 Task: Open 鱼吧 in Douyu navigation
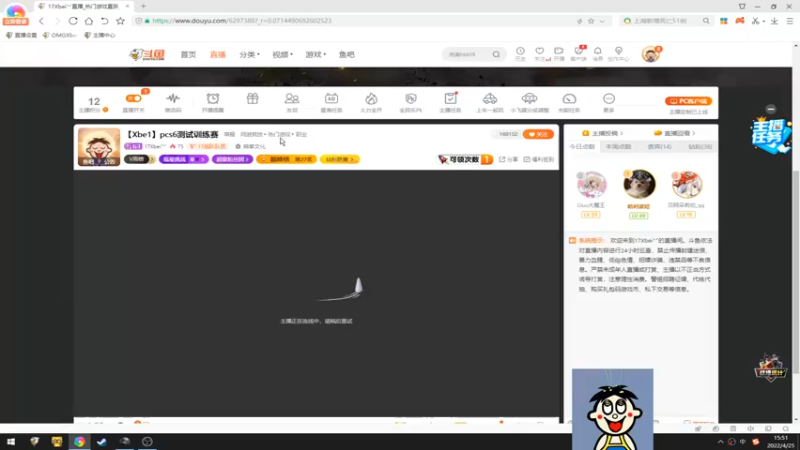point(346,55)
